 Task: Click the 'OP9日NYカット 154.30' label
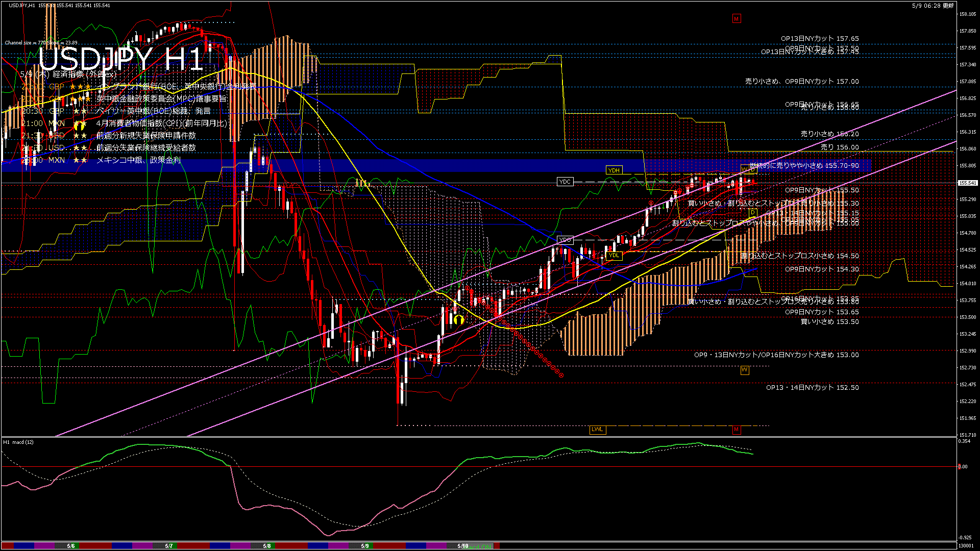(x=821, y=269)
